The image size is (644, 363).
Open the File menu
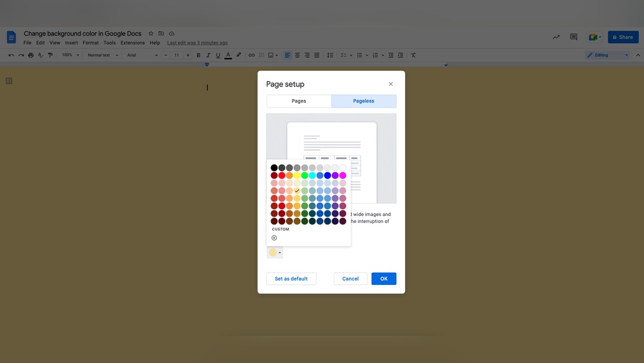pos(28,43)
